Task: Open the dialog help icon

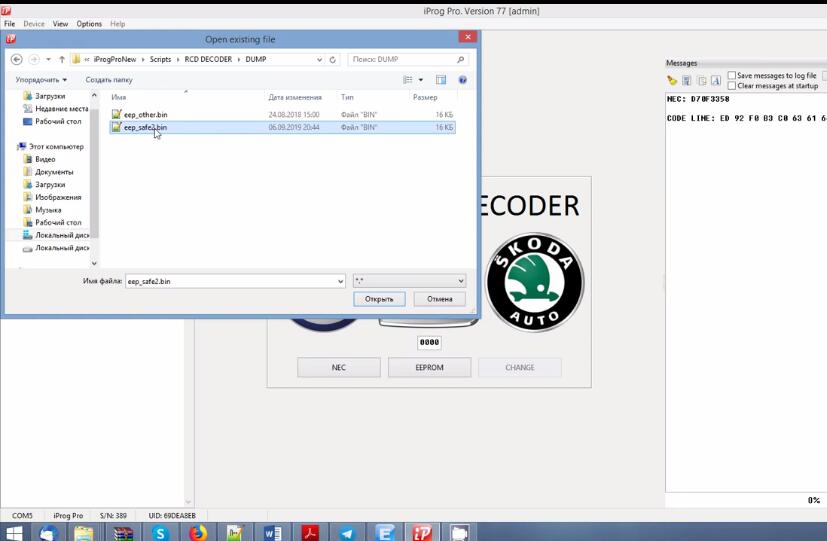Action: (x=463, y=80)
